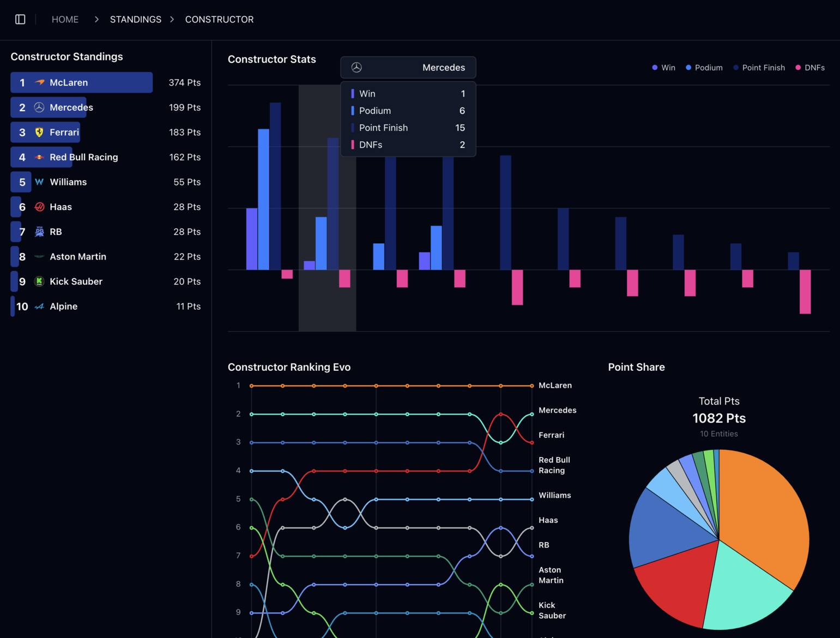The width and height of the screenshot is (840, 638).
Task: Click Alpine 11 Pts value
Action: (189, 306)
